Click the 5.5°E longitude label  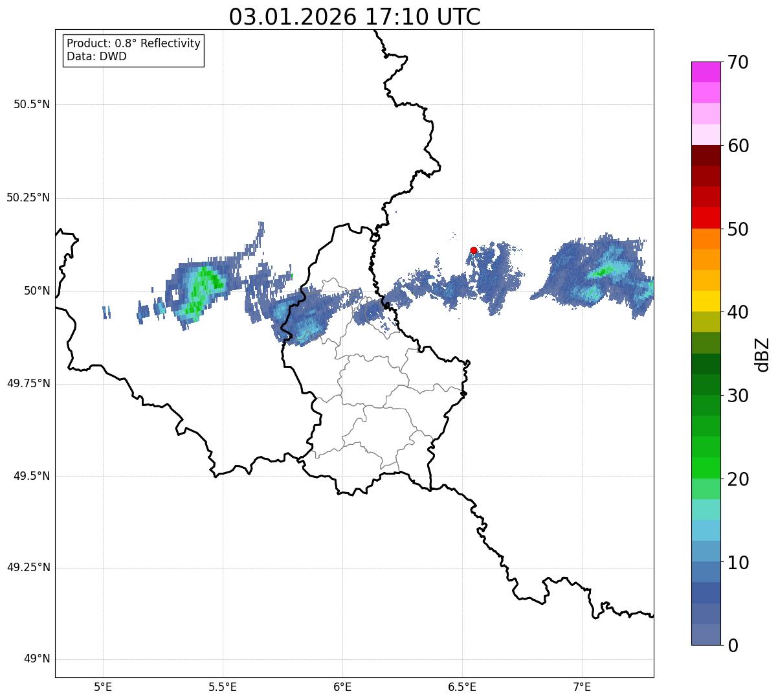click(x=223, y=686)
